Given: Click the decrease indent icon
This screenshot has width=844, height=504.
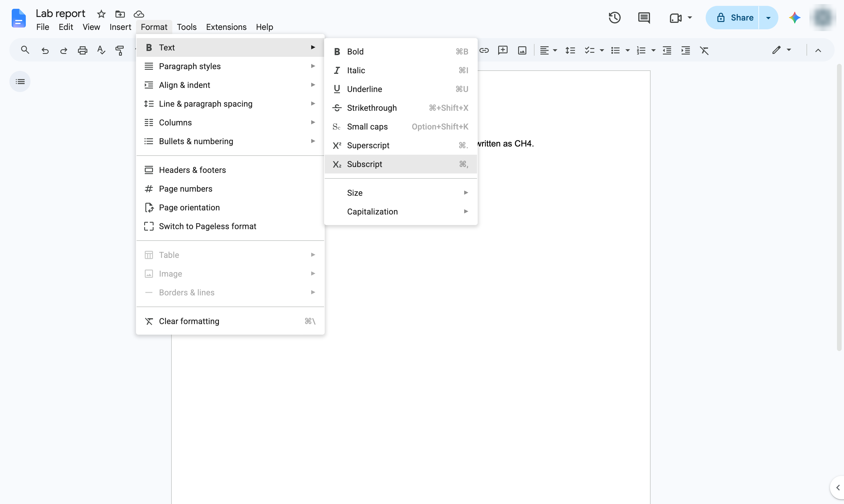Looking at the screenshot, I should (667, 51).
